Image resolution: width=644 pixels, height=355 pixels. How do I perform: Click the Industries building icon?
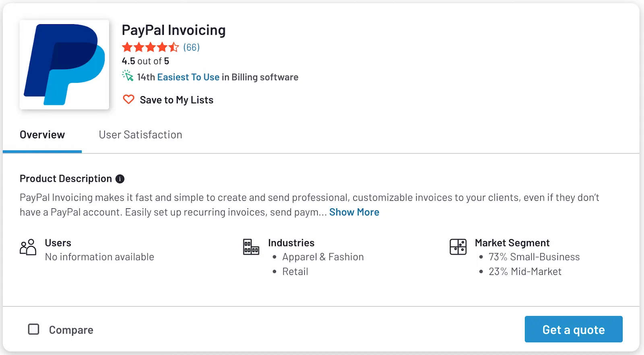[x=251, y=247]
